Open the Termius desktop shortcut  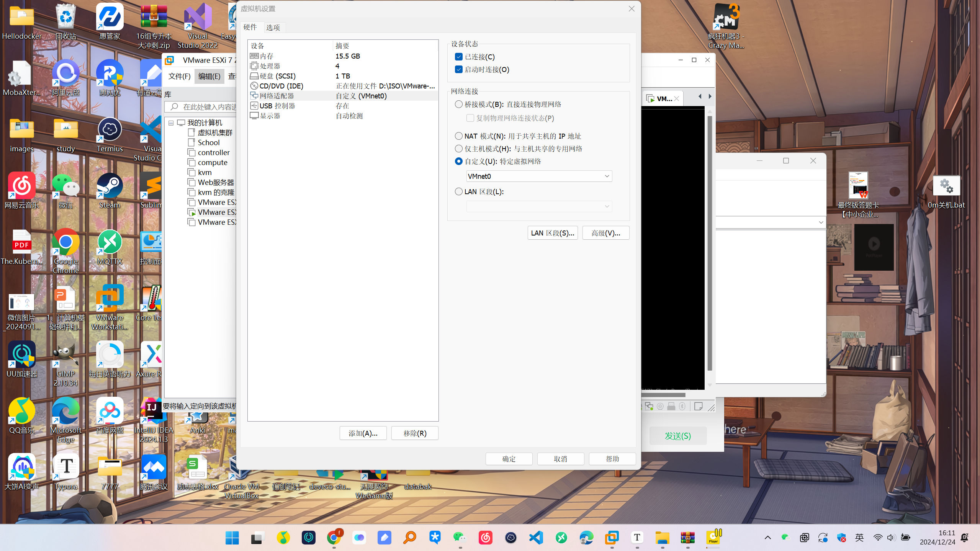(x=110, y=135)
